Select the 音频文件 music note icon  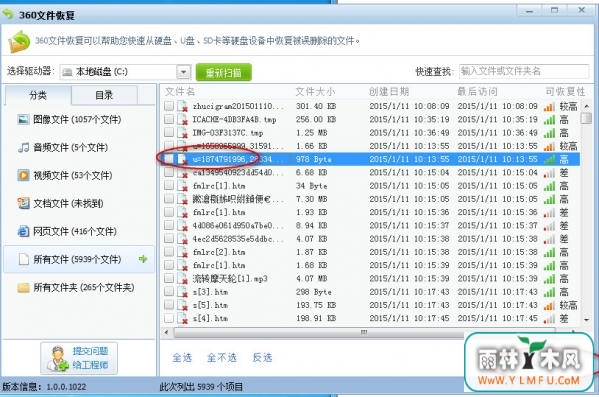[x=23, y=147]
